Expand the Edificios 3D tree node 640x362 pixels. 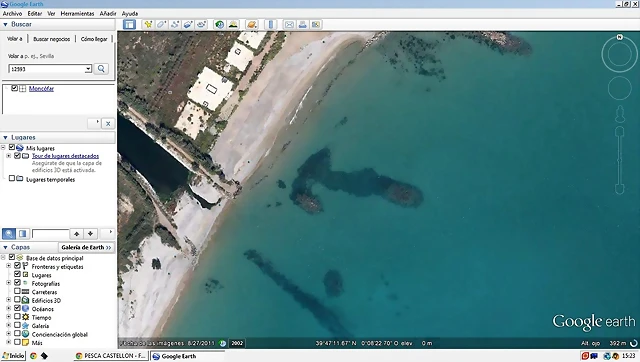(x=9, y=300)
